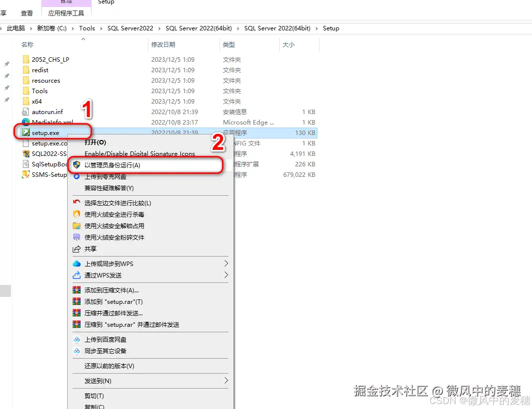Switch to the 查看 ribbon tab
Viewport: 532px width, 409px height.
tap(26, 13)
